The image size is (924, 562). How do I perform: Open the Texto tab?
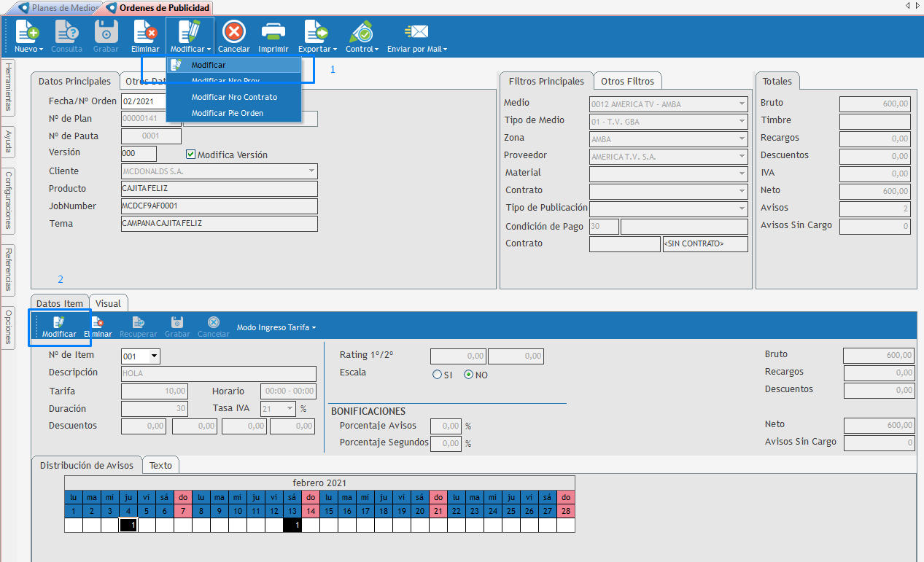point(160,465)
